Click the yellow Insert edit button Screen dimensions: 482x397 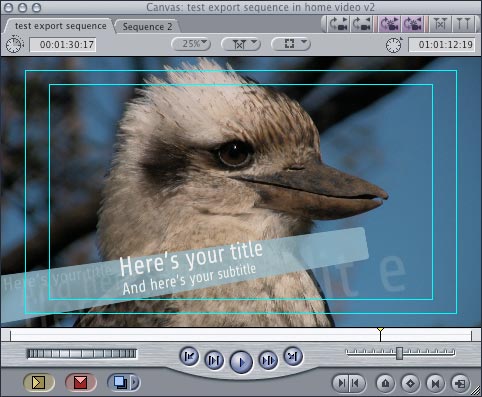[39, 382]
